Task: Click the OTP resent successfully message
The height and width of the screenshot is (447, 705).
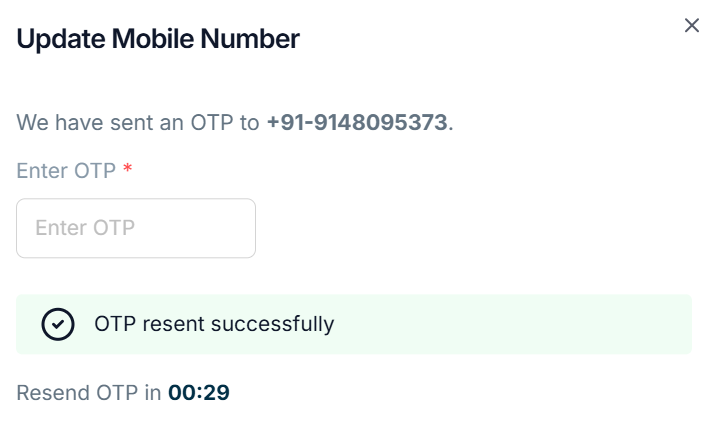Action: click(x=214, y=324)
